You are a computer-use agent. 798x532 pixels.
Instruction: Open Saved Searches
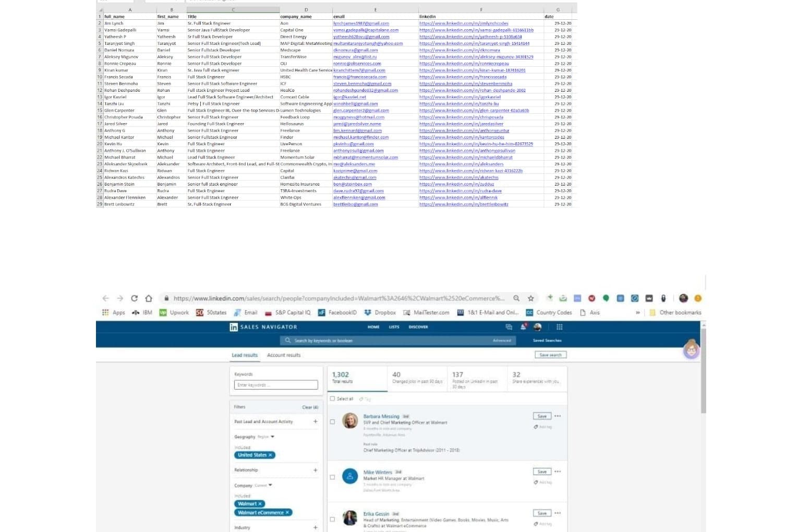547,341
